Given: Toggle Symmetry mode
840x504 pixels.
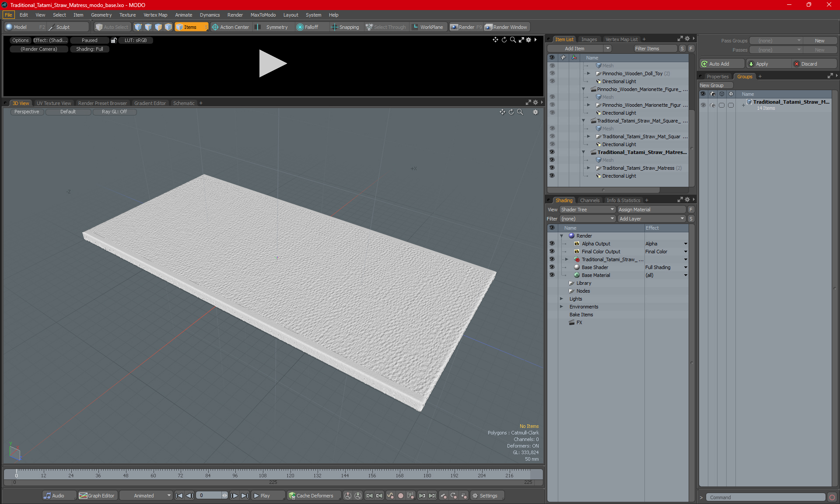Looking at the screenshot, I should 272,27.
